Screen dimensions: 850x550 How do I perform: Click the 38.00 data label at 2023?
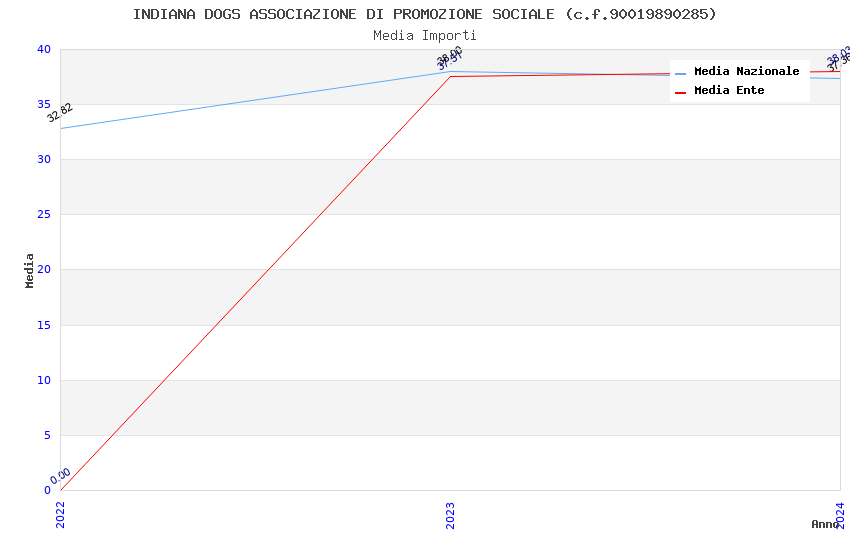tap(449, 54)
